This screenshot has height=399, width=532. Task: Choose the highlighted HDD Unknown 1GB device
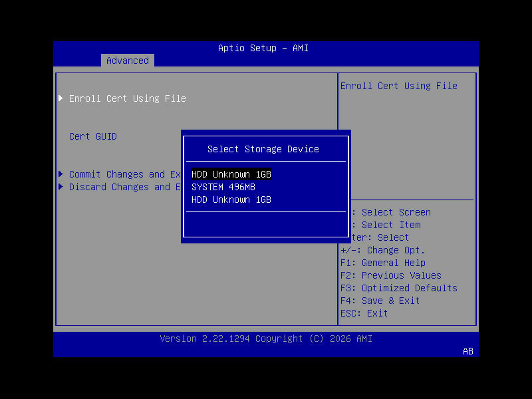pos(231,174)
